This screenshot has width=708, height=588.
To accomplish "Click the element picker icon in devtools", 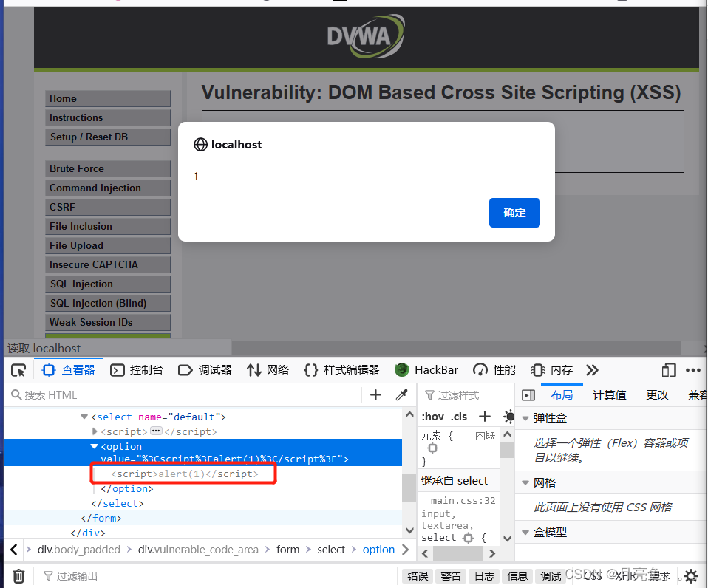I will pyautogui.click(x=18, y=371).
